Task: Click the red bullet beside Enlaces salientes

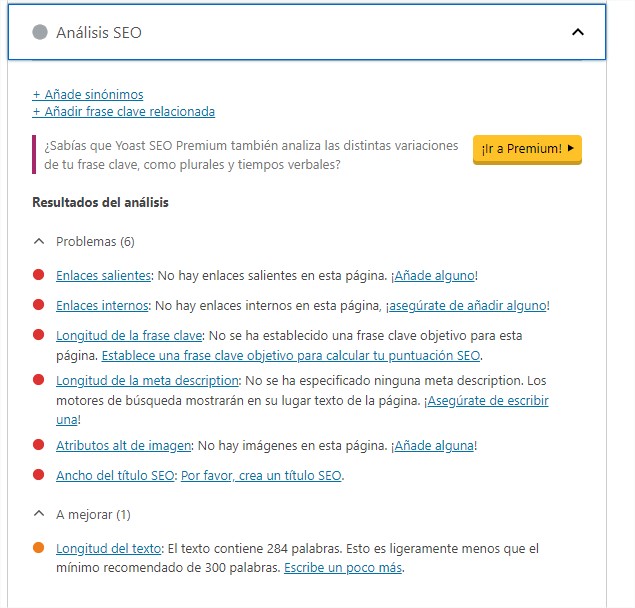Action: (38, 275)
